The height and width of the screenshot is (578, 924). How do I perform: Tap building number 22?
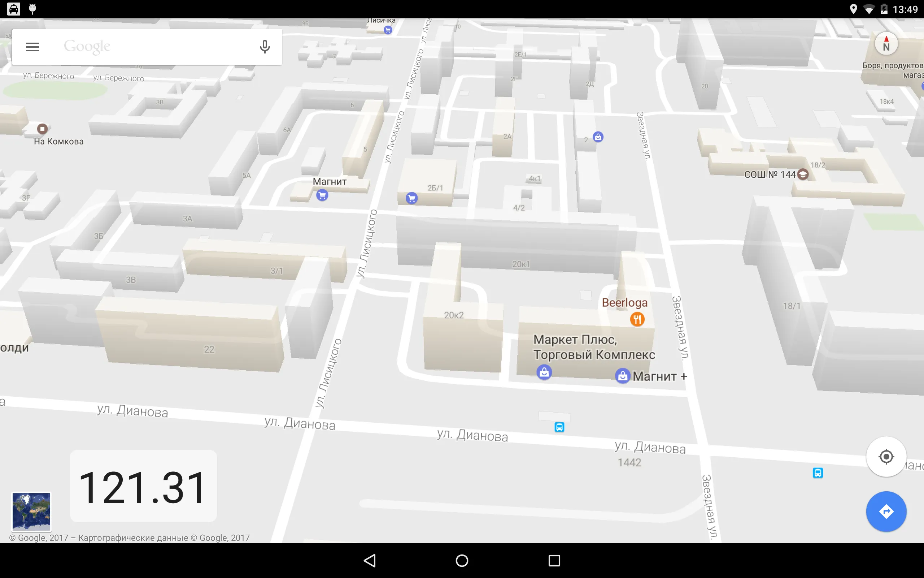[209, 349]
